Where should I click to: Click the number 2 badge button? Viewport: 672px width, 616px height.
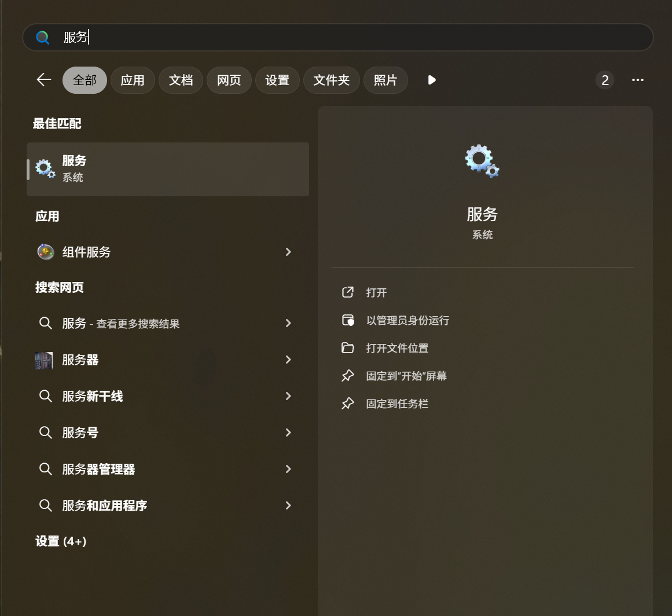(x=605, y=80)
